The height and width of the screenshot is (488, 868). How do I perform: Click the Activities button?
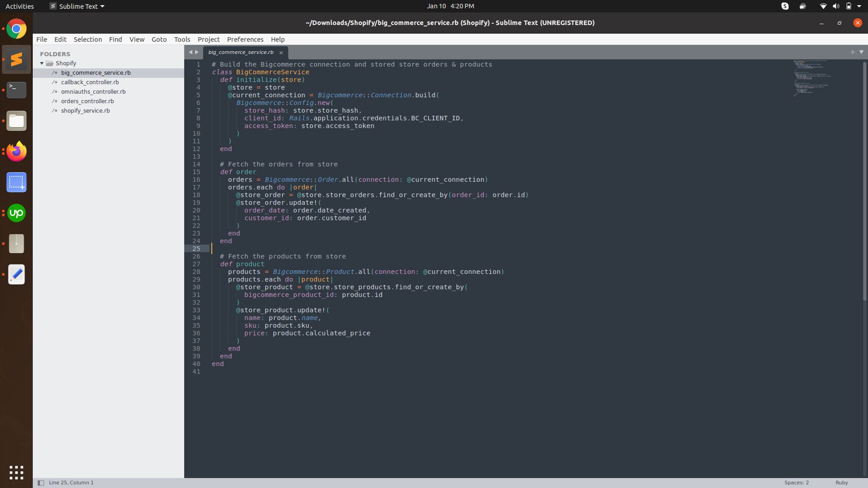coord(19,6)
